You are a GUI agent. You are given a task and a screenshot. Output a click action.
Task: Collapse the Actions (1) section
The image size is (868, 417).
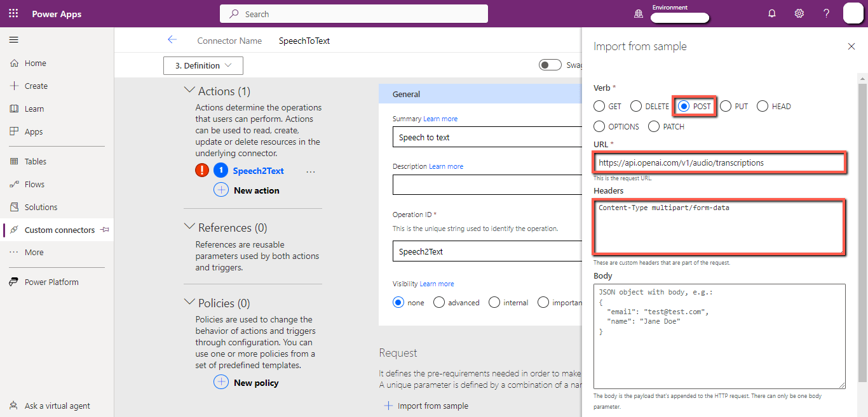pos(189,91)
